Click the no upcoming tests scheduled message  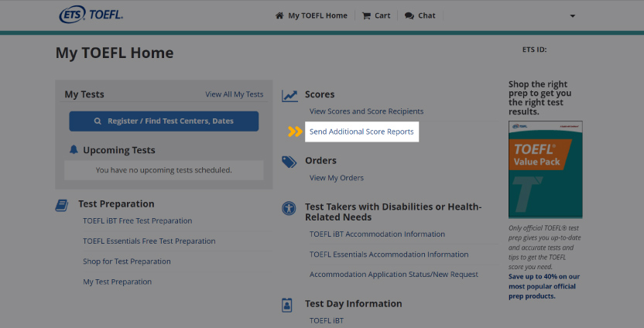point(164,170)
